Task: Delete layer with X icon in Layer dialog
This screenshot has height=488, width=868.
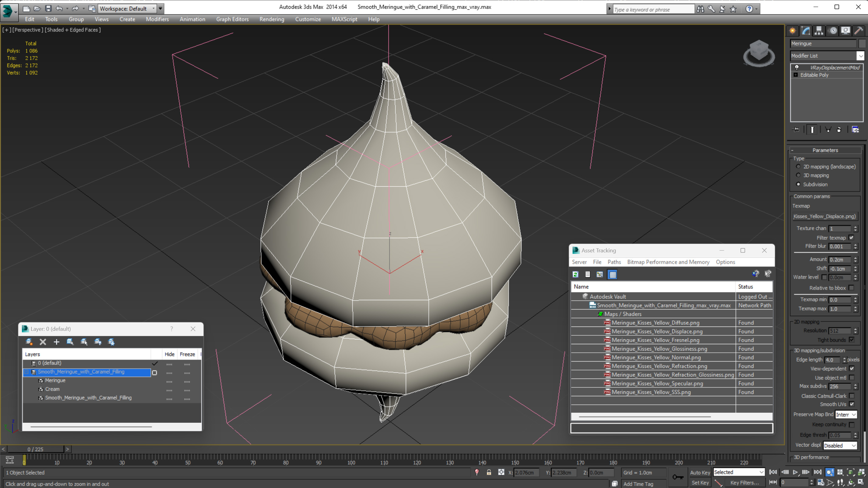Action: click(43, 342)
